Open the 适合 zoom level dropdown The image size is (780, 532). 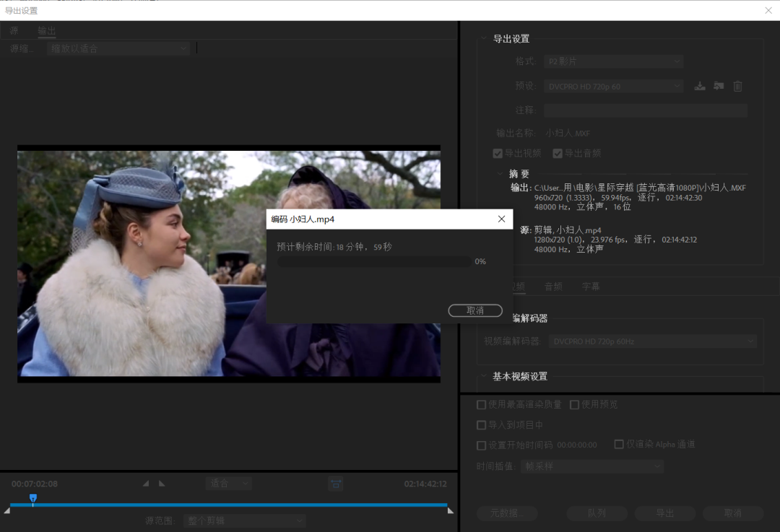pyautogui.click(x=229, y=483)
